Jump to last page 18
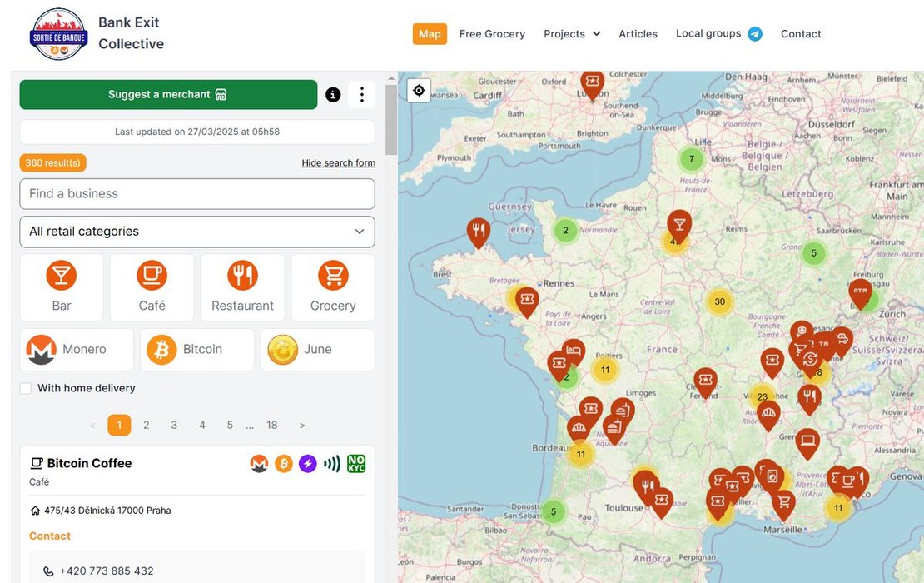The height and width of the screenshot is (583, 924). click(x=271, y=425)
